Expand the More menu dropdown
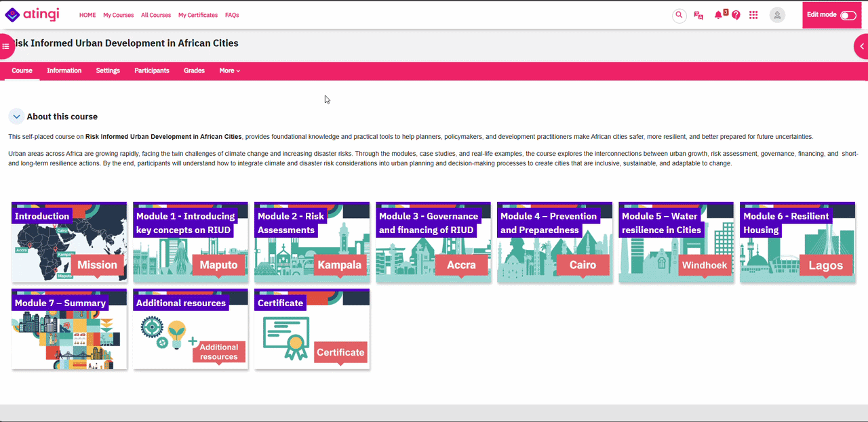The width and height of the screenshot is (868, 422). tap(229, 70)
